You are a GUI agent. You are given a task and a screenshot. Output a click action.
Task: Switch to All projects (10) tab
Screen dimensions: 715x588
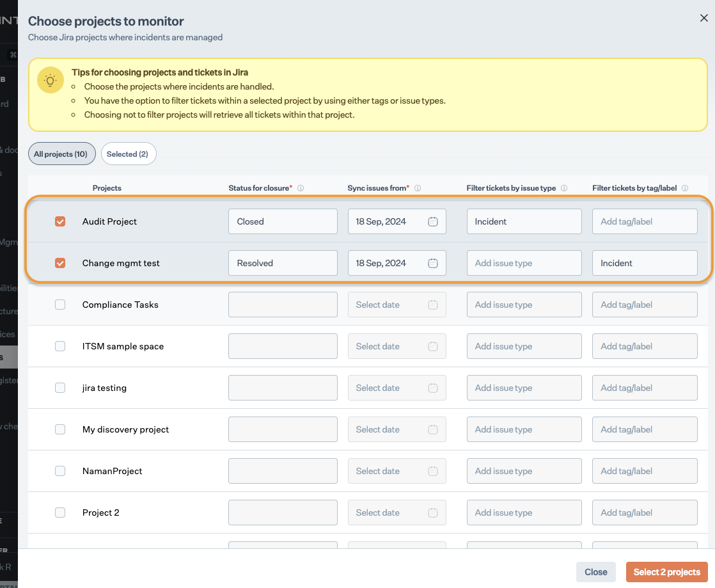click(x=61, y=154)
